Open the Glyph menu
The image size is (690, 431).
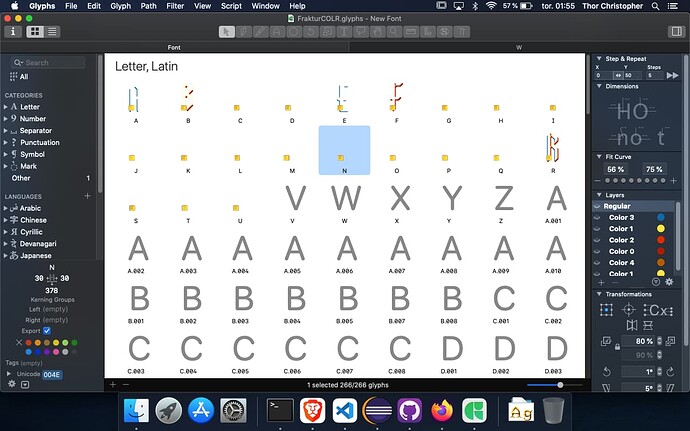pos(121,6)
